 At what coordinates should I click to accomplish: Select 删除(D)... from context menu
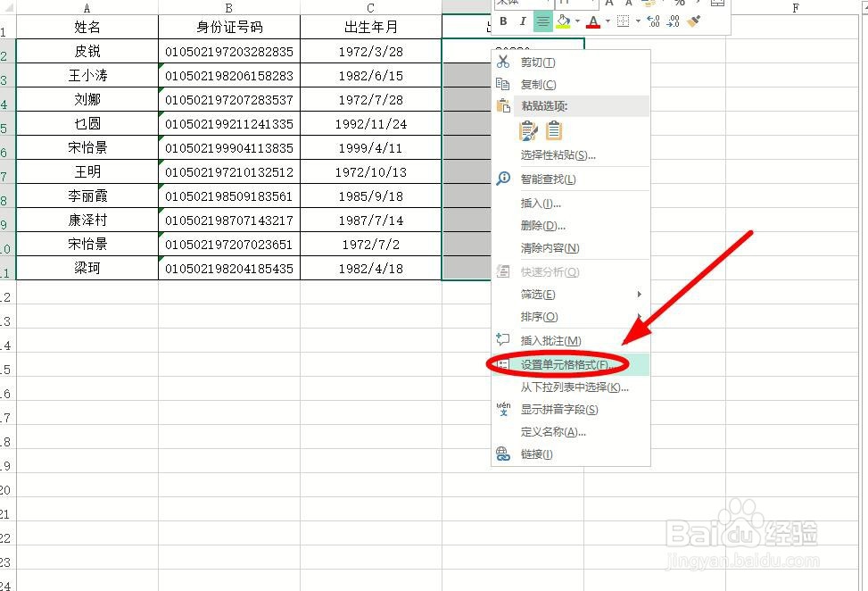pyautogui.click(x=571, y=226)
